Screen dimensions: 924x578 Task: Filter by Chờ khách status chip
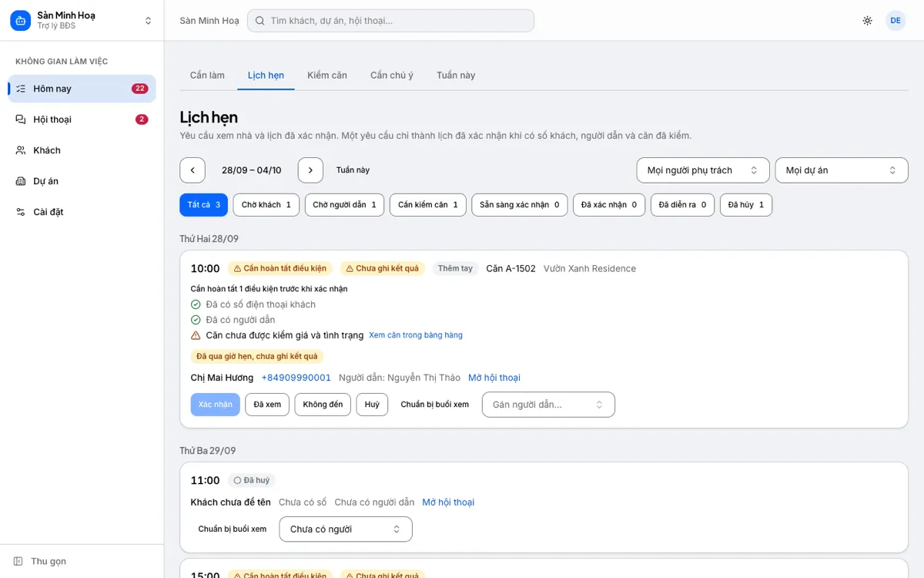tap(266, 205)
